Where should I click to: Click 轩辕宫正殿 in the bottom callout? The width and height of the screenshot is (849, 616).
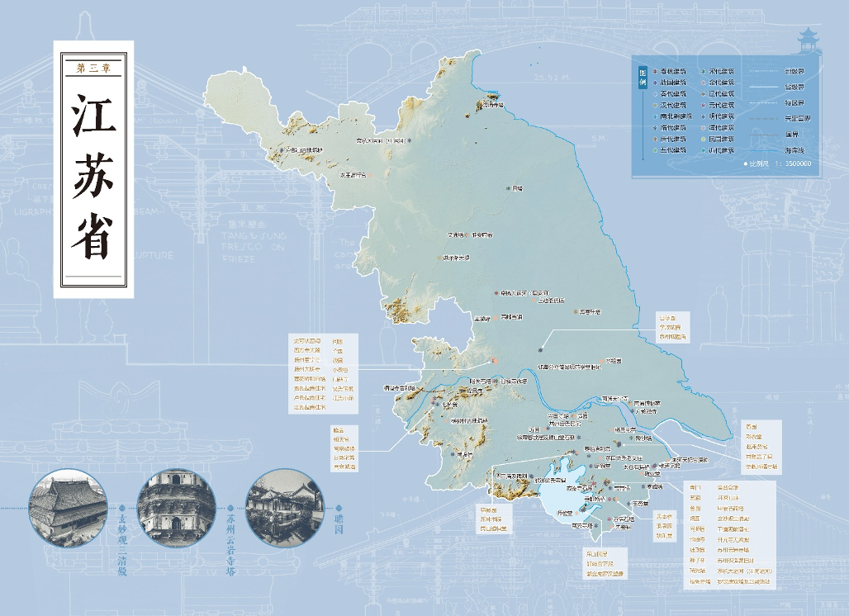(600, 564)
